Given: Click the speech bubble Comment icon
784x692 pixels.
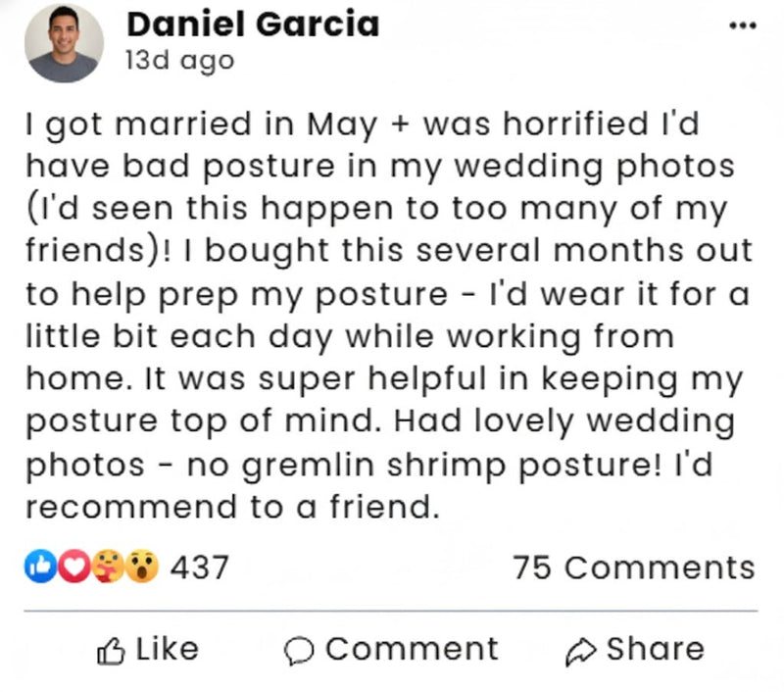Looking at the screenshot, I should pyautogui.click(x=298, y=651).
